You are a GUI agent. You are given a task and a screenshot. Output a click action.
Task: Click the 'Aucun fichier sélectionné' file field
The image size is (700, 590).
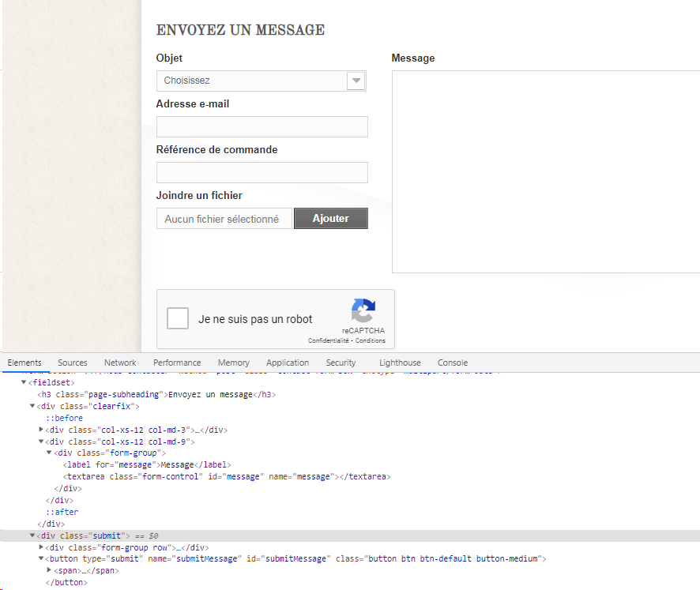[x=224, y=219]
